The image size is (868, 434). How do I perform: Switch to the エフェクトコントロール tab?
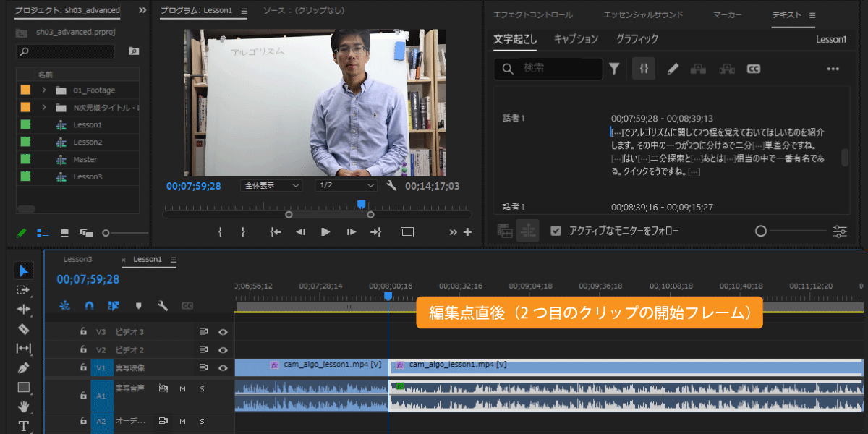tap(532, 14)
